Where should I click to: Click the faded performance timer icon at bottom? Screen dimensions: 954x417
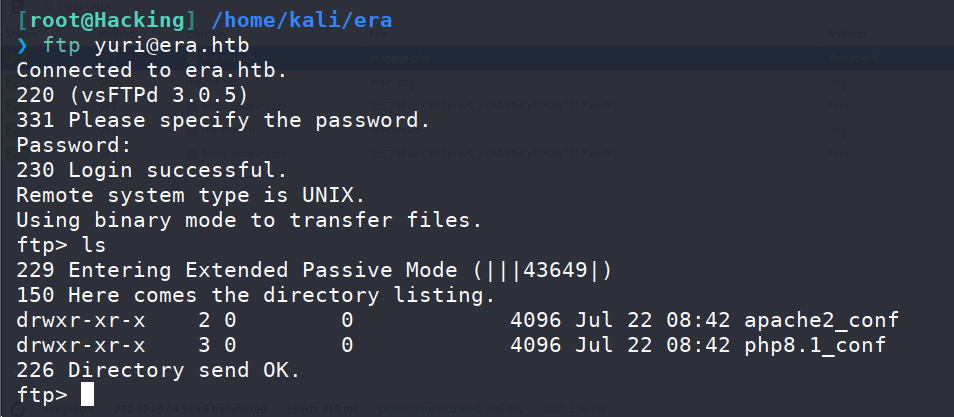(18, 410)
